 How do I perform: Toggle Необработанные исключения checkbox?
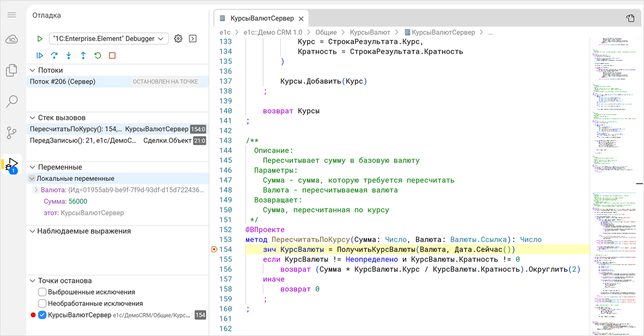(x=42, y=303)
